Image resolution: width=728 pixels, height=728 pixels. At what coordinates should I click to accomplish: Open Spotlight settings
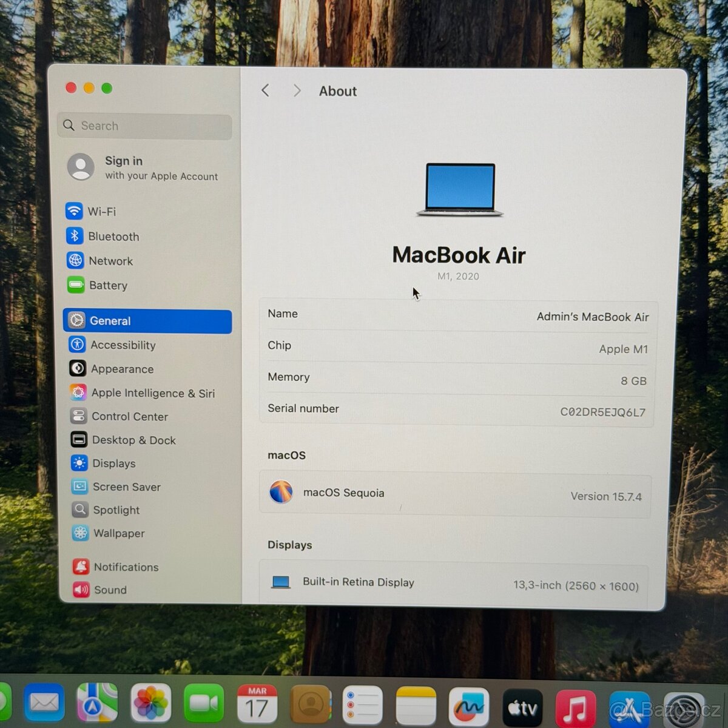pos(106,510)
